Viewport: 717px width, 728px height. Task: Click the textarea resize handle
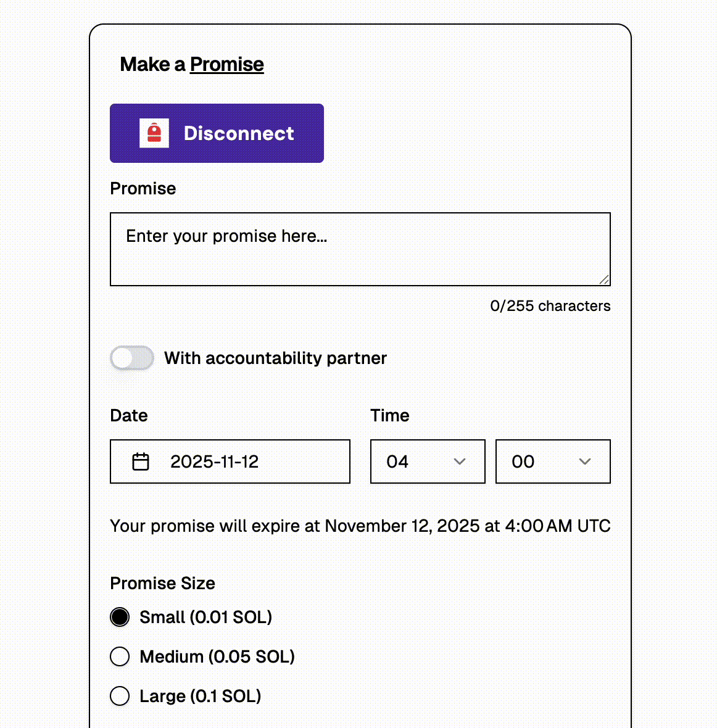tap(604, 280)
